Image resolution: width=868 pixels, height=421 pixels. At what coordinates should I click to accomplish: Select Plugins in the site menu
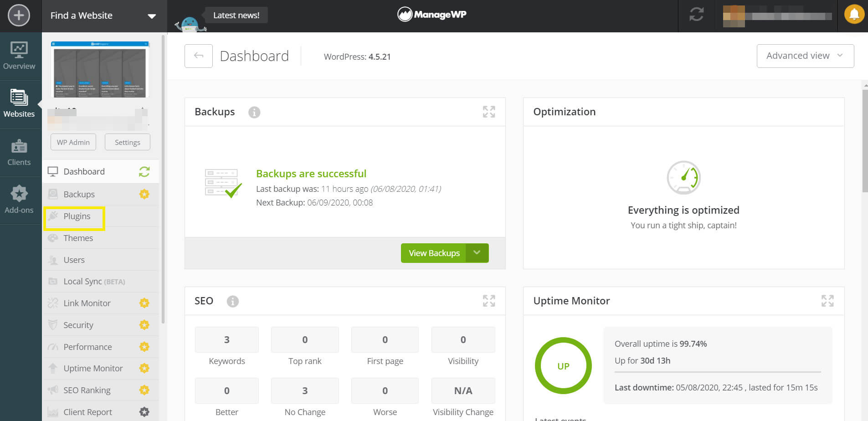tap(77, 216)
